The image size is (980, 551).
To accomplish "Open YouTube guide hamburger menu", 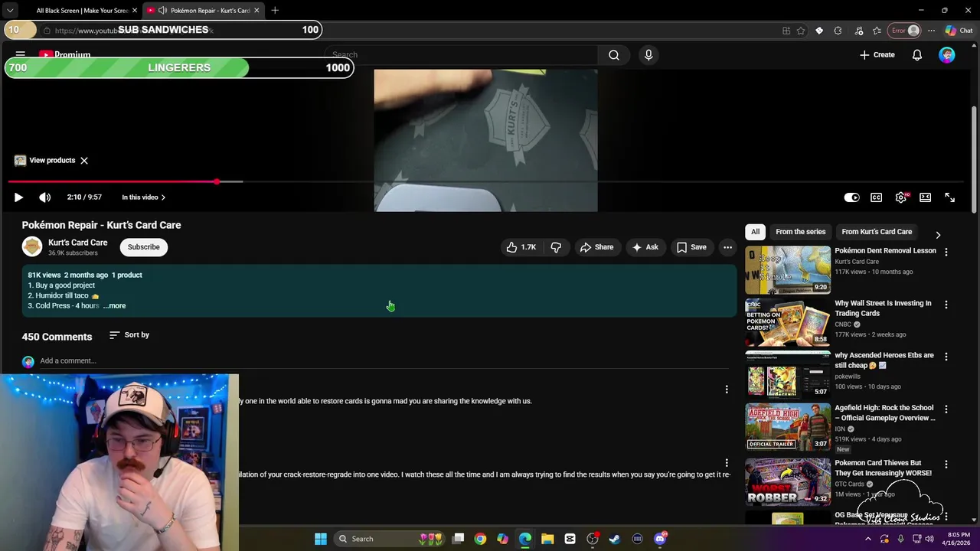I will pyautogui.click(x=21, y=55).
